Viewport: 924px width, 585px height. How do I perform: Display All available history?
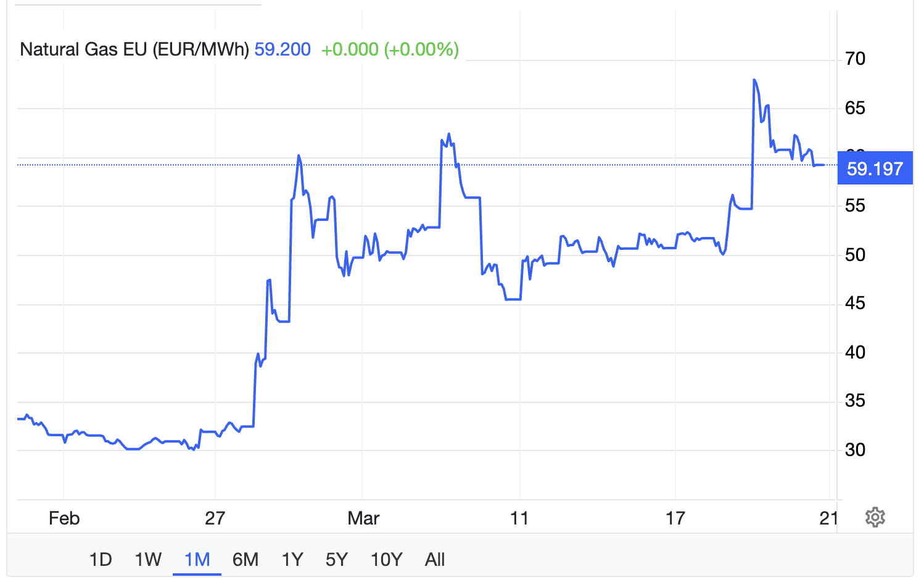[x=434, y=560]
